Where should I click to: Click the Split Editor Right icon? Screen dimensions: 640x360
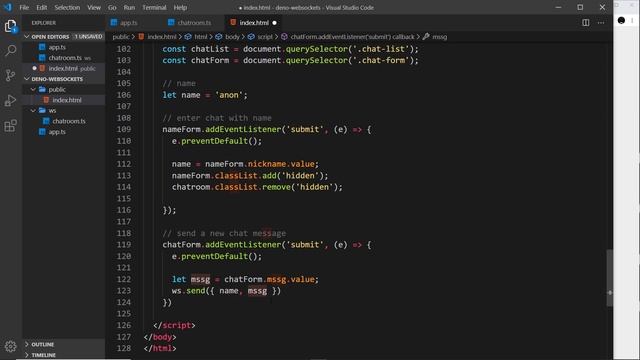[x=586, y=23]
